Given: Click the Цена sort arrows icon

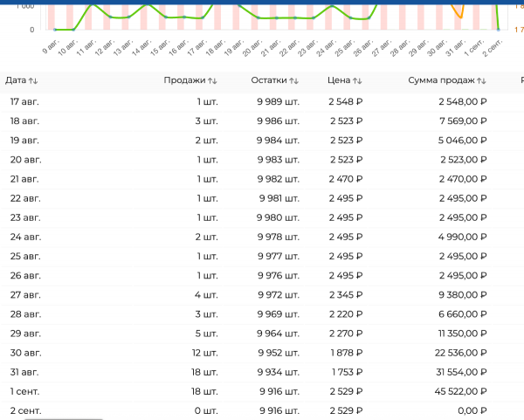Looking at the screenshot, I should point(357,80).
